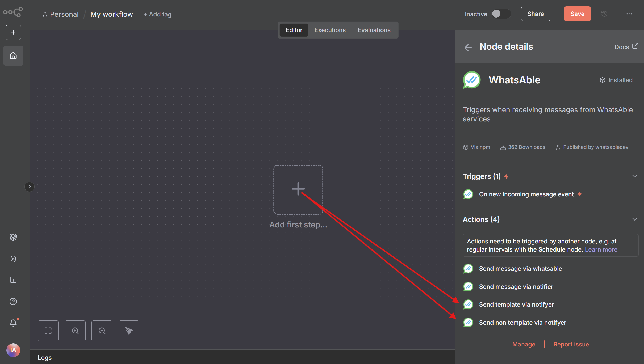This screenshot has width=644, height=364.
Task: Open the notifications bell icon
Action: coord(13,323)
